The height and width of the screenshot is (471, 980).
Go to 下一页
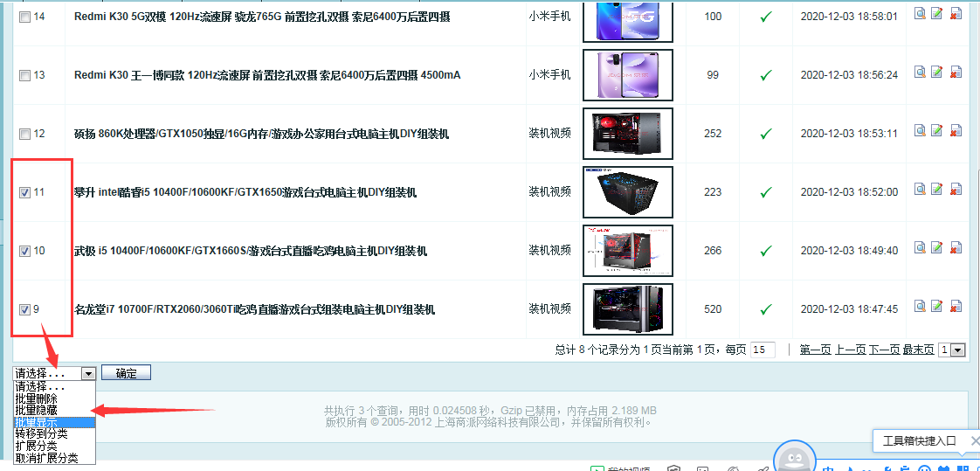coord(884,350)
